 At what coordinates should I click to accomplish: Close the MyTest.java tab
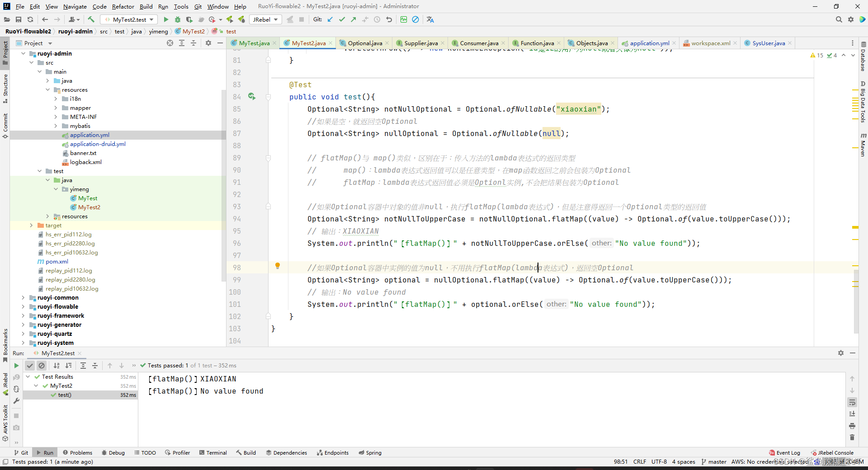point(274,43)
